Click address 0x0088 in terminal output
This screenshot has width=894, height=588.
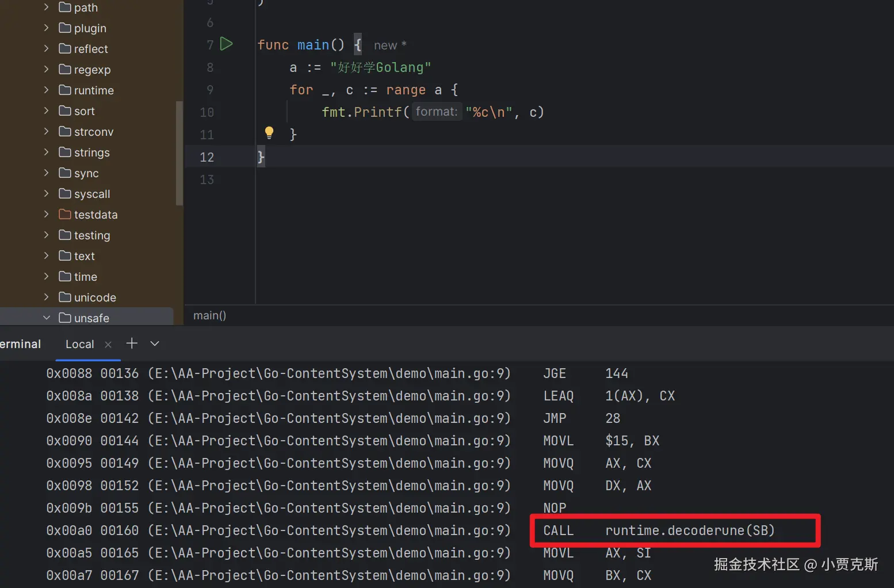[x=69, y=373]
